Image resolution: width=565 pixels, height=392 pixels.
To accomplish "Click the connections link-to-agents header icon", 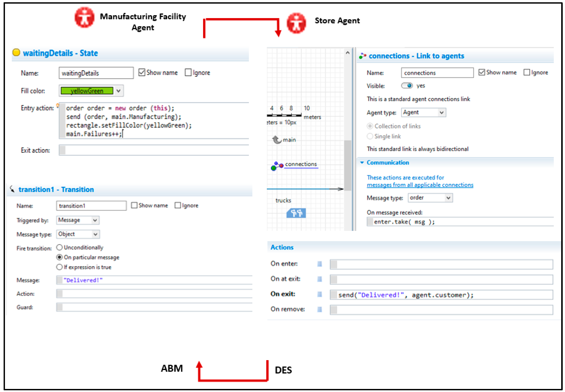I will [x=362, y=56].
